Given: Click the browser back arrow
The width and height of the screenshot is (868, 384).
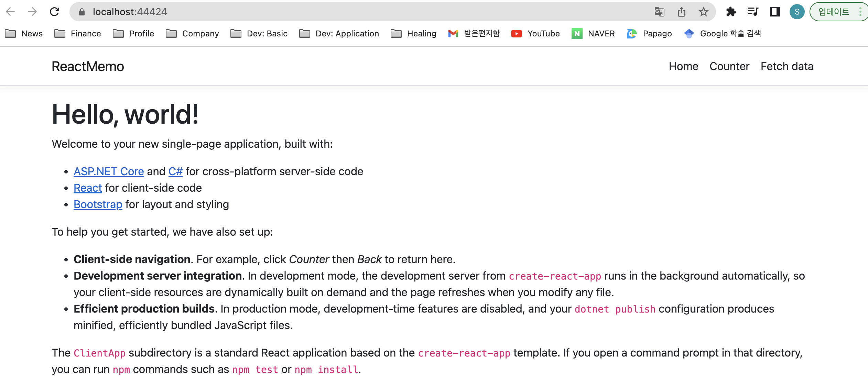Looking at the screenshot, I should pos(11,12).
